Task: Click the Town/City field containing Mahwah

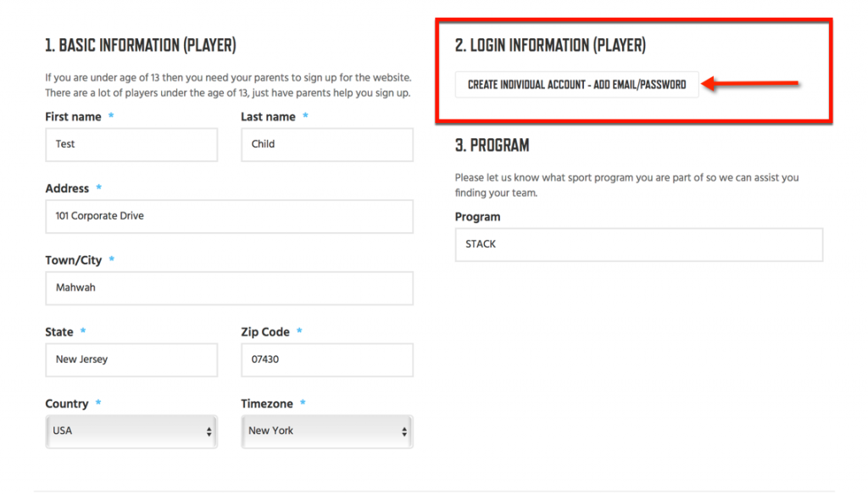Action: [229, 288]
